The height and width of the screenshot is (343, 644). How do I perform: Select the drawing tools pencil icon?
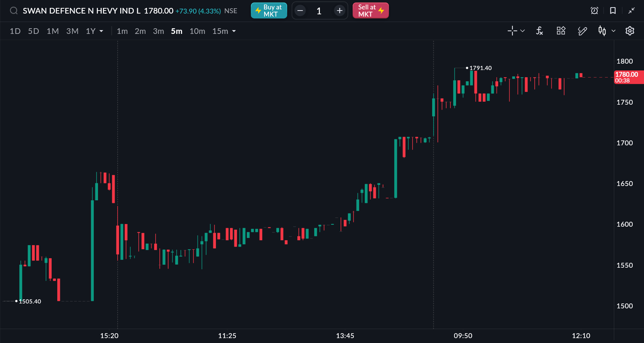click(x=582, y=31)
